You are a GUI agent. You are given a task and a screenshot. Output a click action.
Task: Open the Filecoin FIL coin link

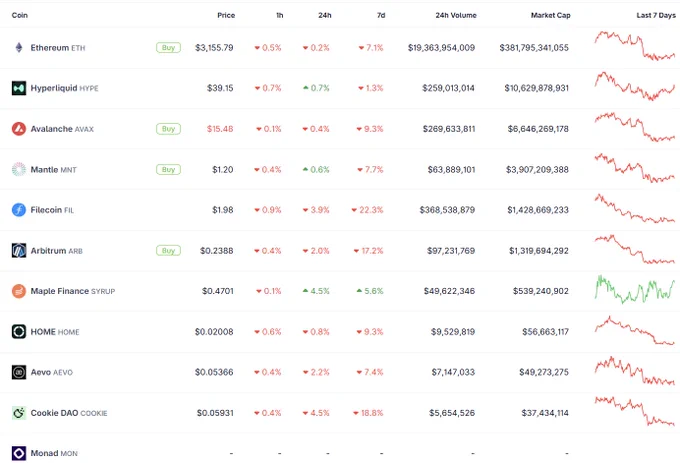52,210
